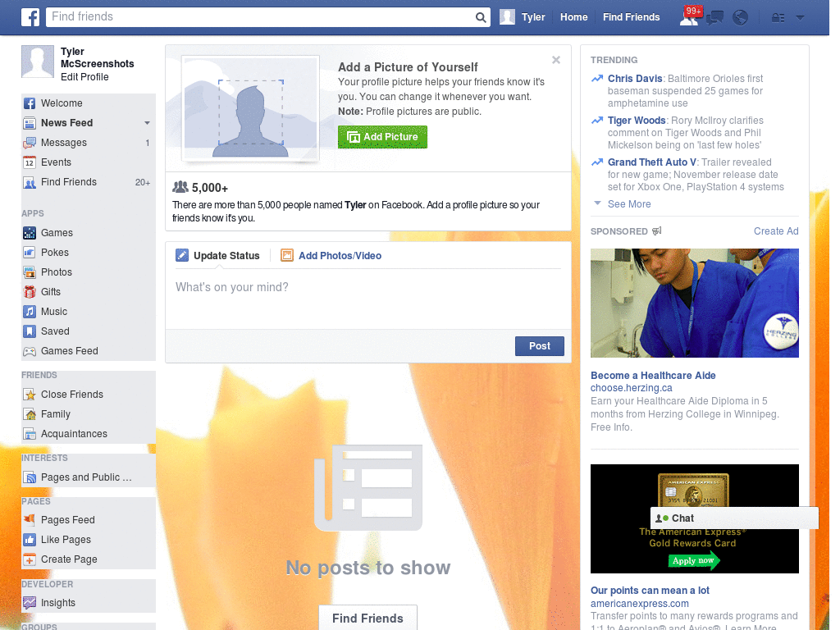Open the Grand Theft Auto V trending topic
The width and height of the screenshot is (840, 630).
[x=652, y=162]
